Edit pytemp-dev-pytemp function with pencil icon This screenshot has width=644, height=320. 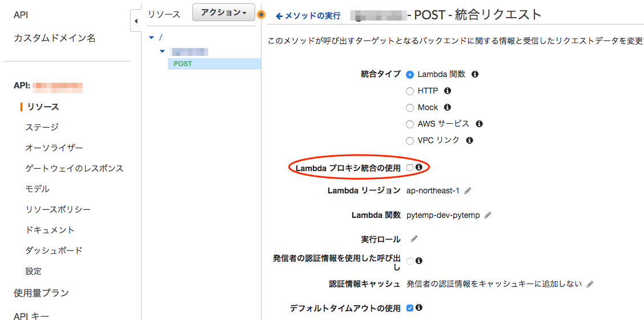pos(488,216)
